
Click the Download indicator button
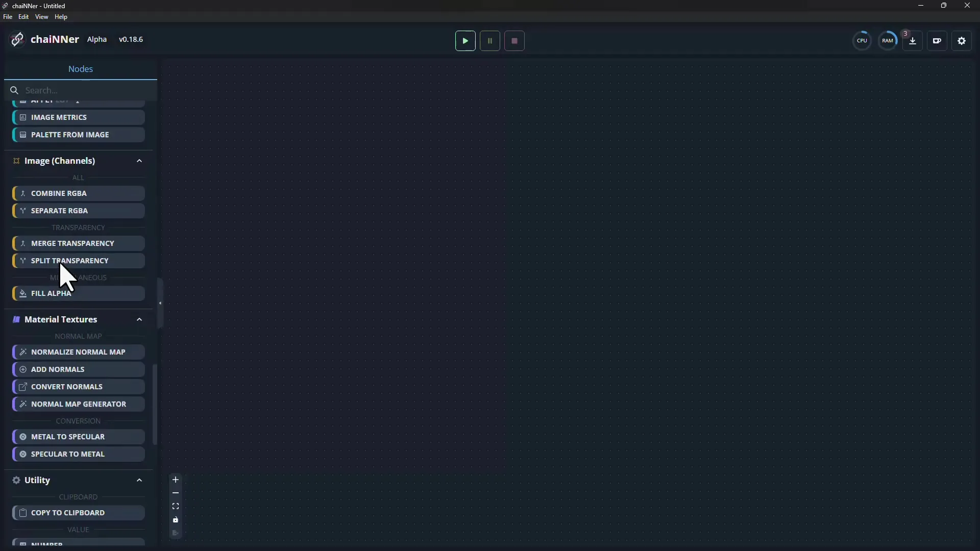point(913,41)
